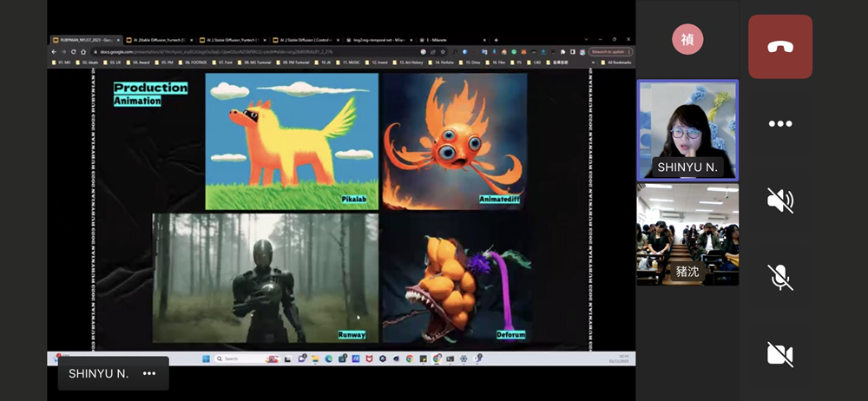Open options dots beside SHINYU N. label

coord(149,373)
